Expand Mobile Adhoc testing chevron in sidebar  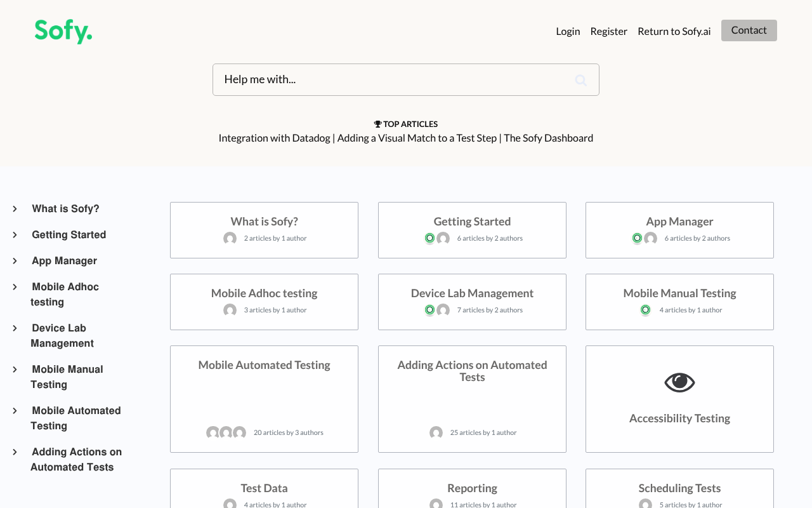click(15, 287)
